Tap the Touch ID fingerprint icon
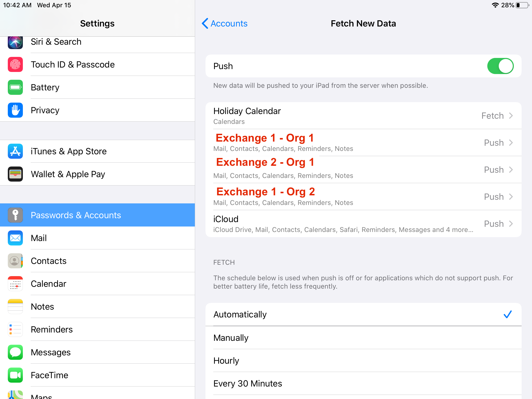 [x=15, y=65]
